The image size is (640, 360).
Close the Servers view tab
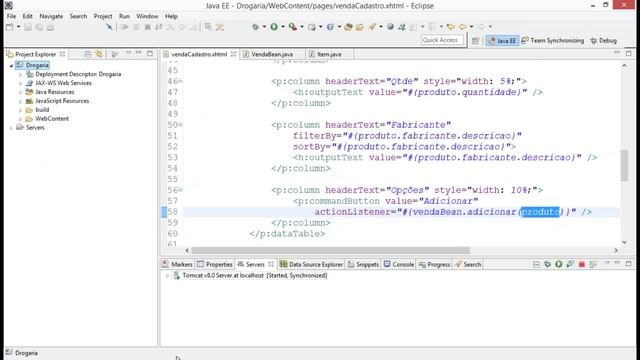coord(271,264)
